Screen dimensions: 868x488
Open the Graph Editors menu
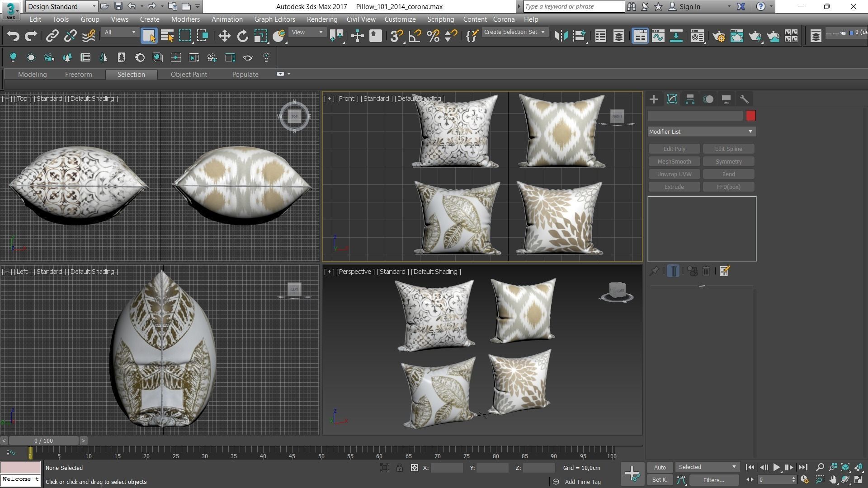click(274, 19)
